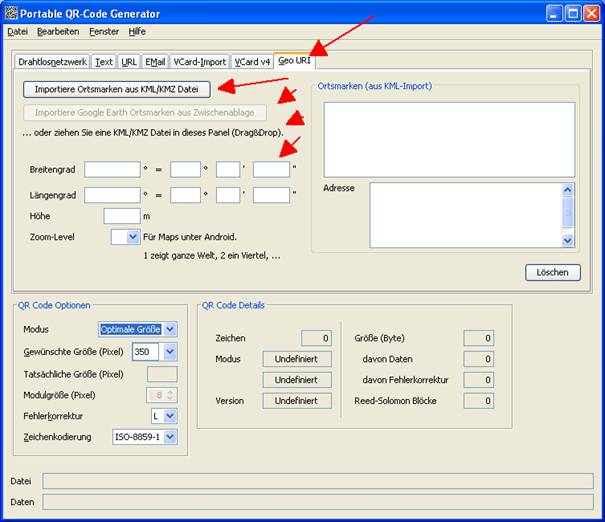The image size is (605, 522).
Task: Click the davon Fehlerkorrektur value field
Action: (478, 380)
